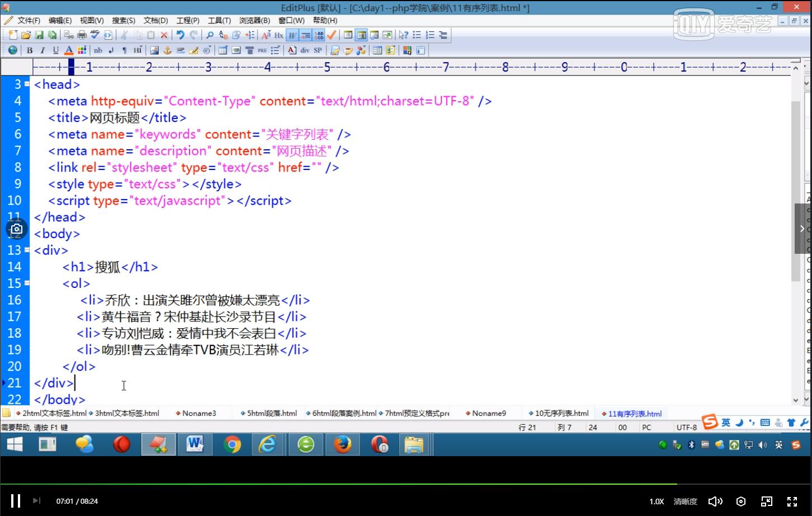Open Find with the magnifier icon
The height and width of the screenshot is (516, 812).
click(x=210, y=35)
